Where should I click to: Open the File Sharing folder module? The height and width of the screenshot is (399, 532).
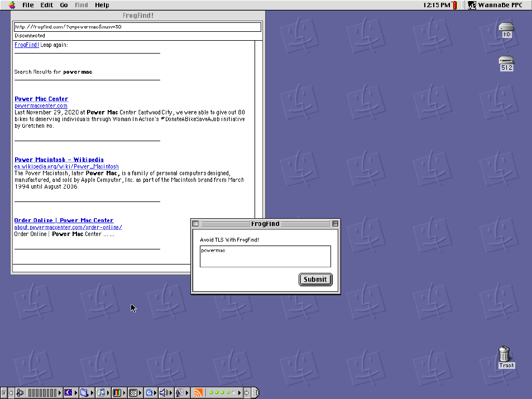(84, 393)
